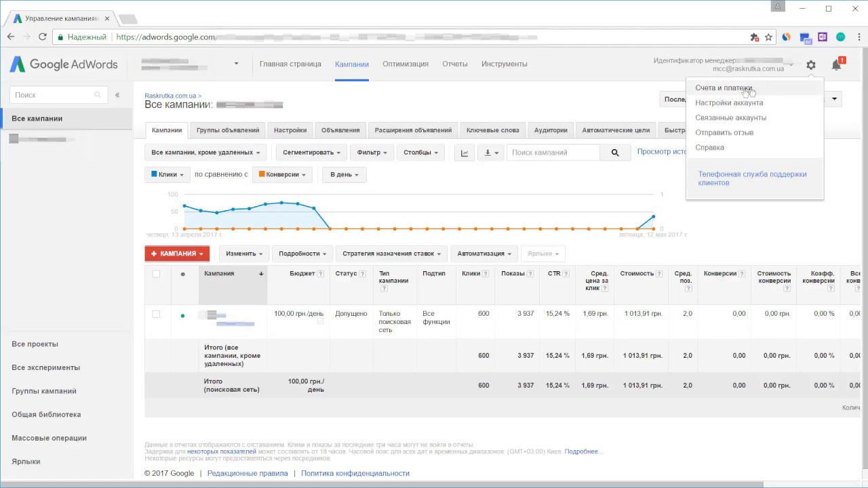Open Отчеты in top navigation
Viewport: 868px width, 488px height.
(x=455, y=64)
